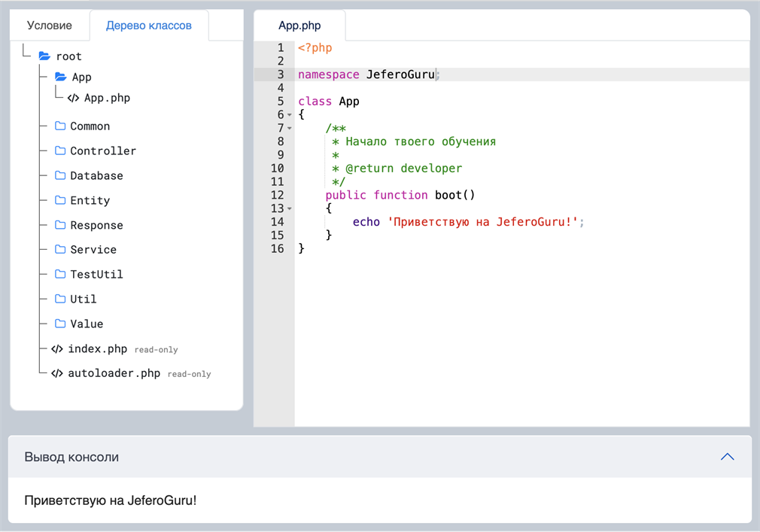This screenshot has width=760, height=532.
Task: Switch to the Условие tab
Action: click(50, 26)
